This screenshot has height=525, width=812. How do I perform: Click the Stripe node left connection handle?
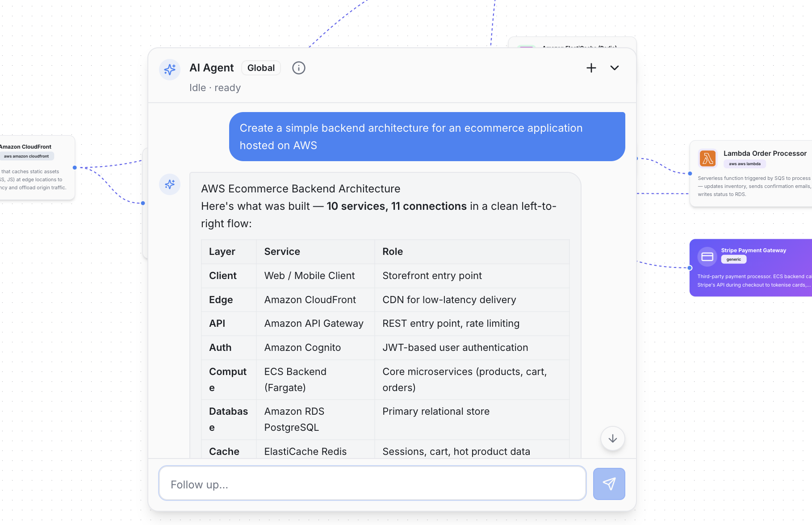pos(690,268)
